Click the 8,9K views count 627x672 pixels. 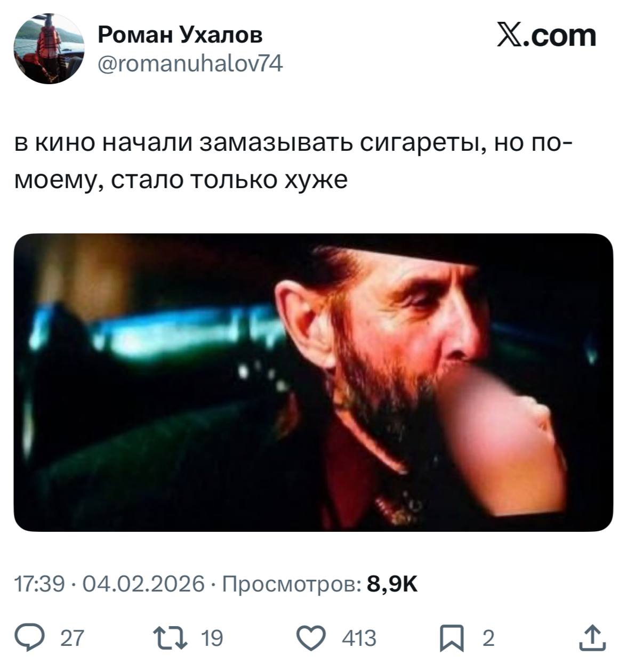392,585
